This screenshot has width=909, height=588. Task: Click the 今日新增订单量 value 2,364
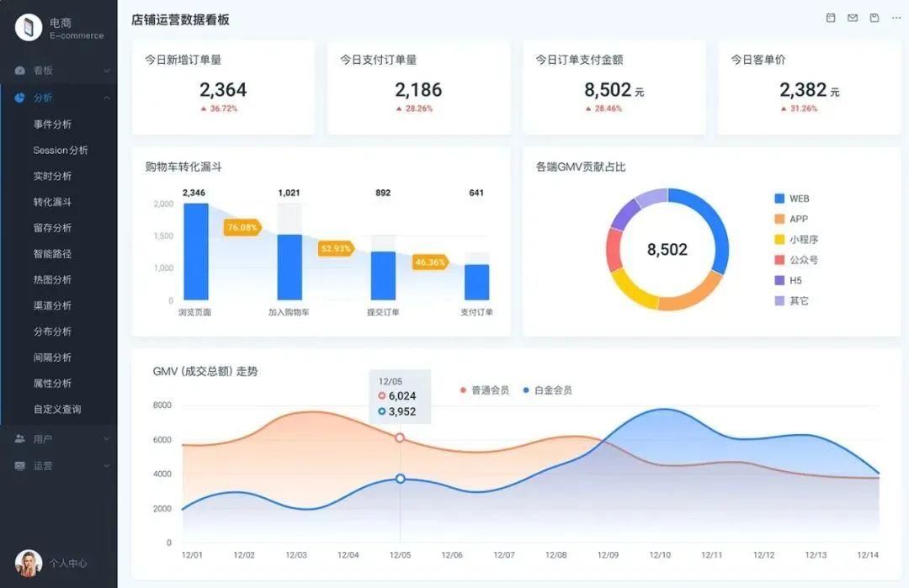223,90
